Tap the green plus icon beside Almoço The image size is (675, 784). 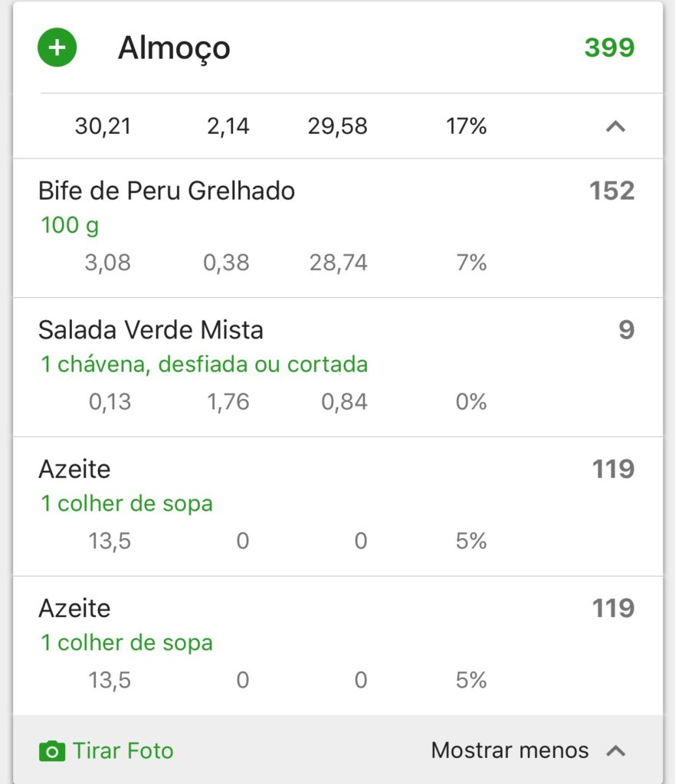click(x=57, y=47)
